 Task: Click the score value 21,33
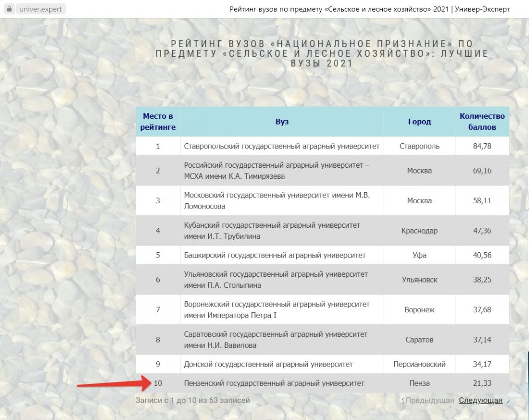tap(482, 383)
